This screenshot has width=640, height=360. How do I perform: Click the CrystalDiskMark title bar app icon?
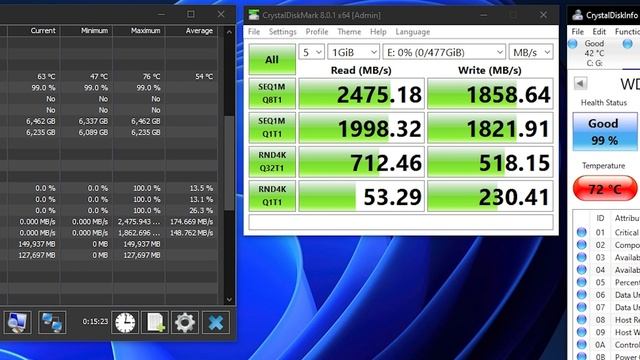click(254, 15)
